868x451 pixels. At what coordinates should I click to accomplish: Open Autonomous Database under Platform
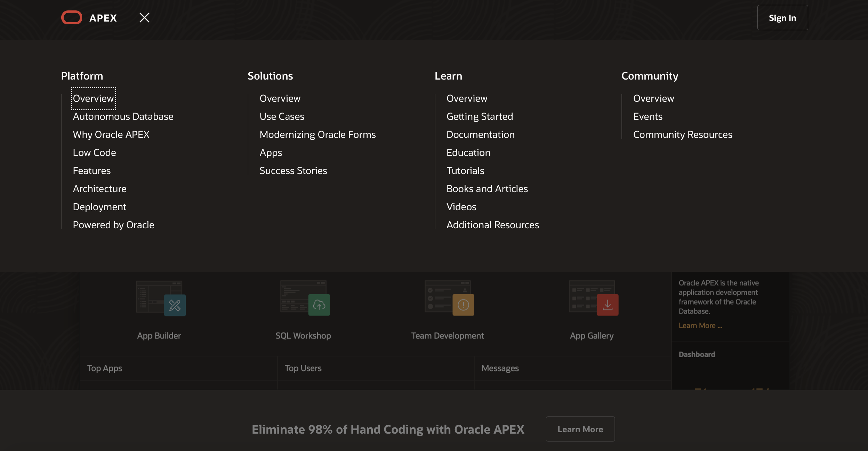123,116
